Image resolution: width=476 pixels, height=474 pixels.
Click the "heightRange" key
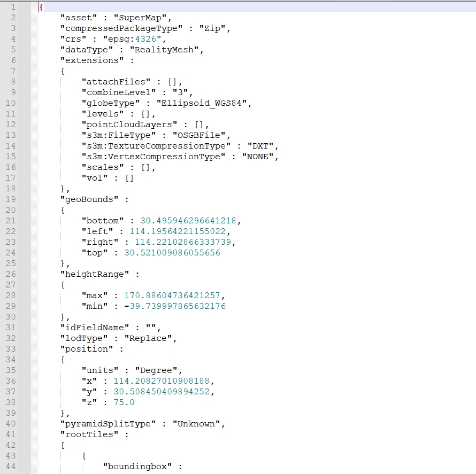(95, 274)
